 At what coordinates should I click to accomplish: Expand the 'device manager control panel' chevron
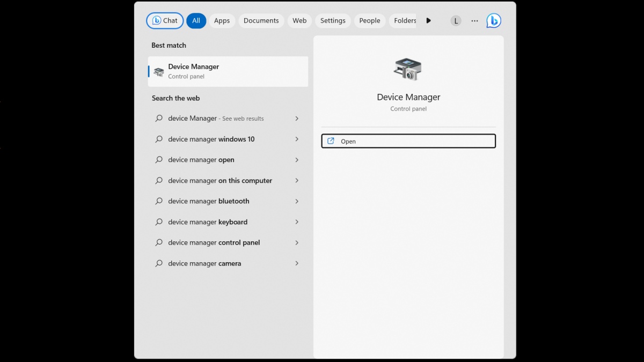pyautogui.click(x=297, y=243)
